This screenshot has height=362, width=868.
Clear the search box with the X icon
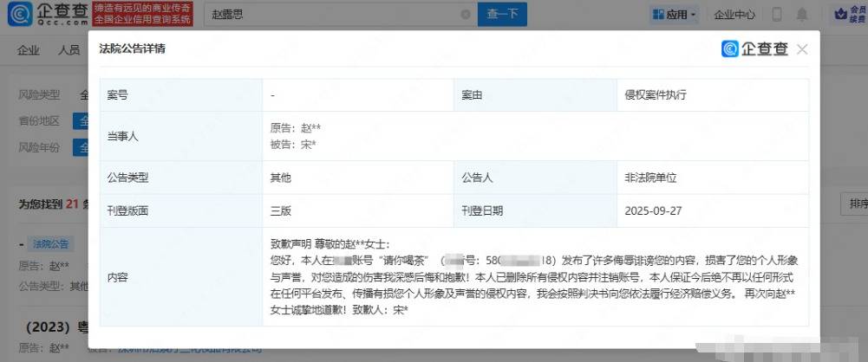[x=466, y=15]
